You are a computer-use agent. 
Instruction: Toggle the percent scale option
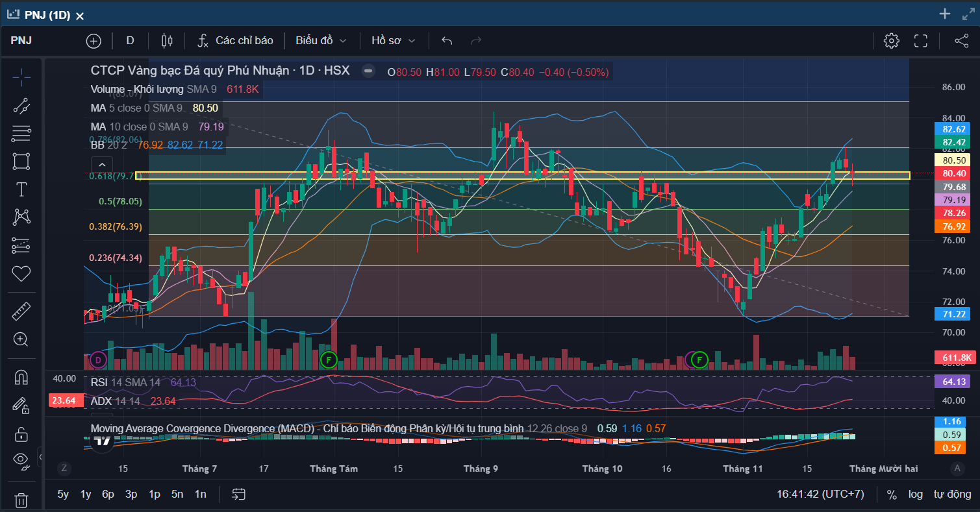click(x=892, y=494)
